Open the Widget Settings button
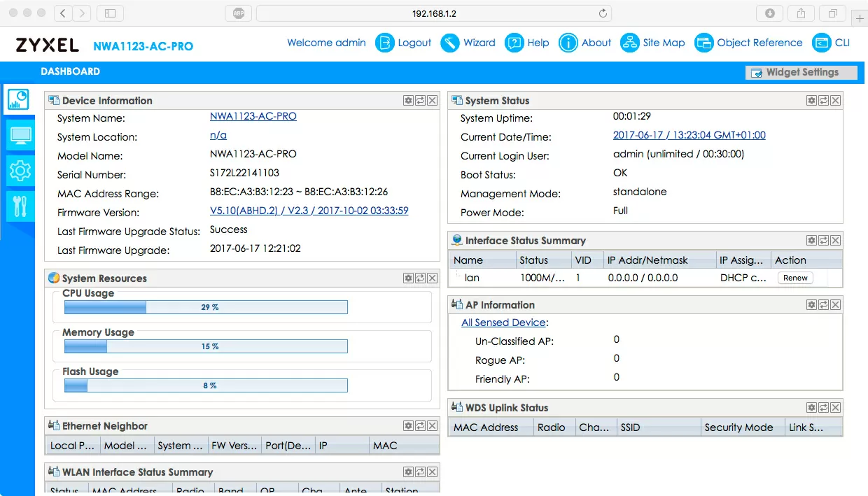This screenshot has height=496, width=868. (x=801, y=72)
